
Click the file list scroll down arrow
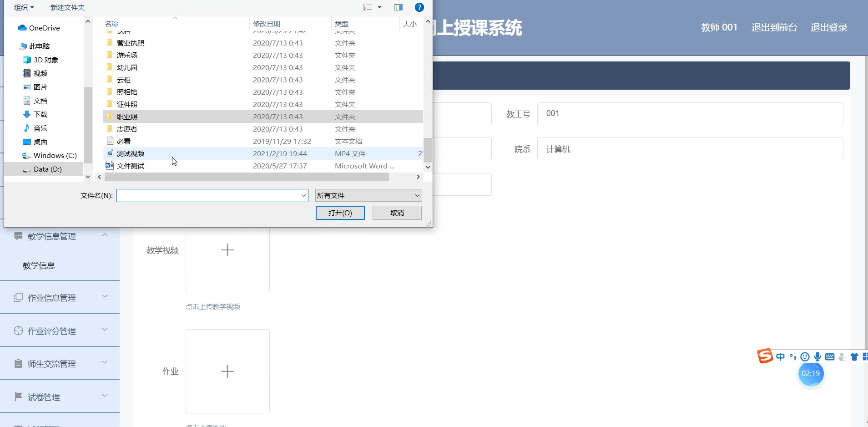pos(428,167)
